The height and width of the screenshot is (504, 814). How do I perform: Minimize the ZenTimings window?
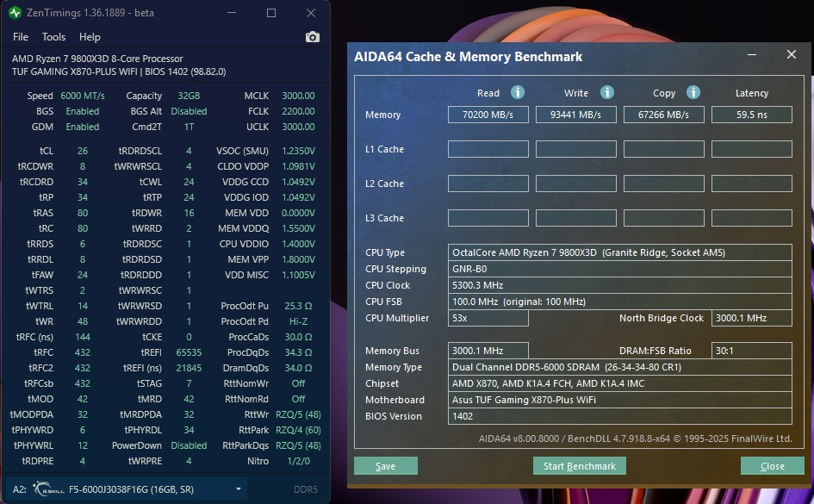[232, 13]
